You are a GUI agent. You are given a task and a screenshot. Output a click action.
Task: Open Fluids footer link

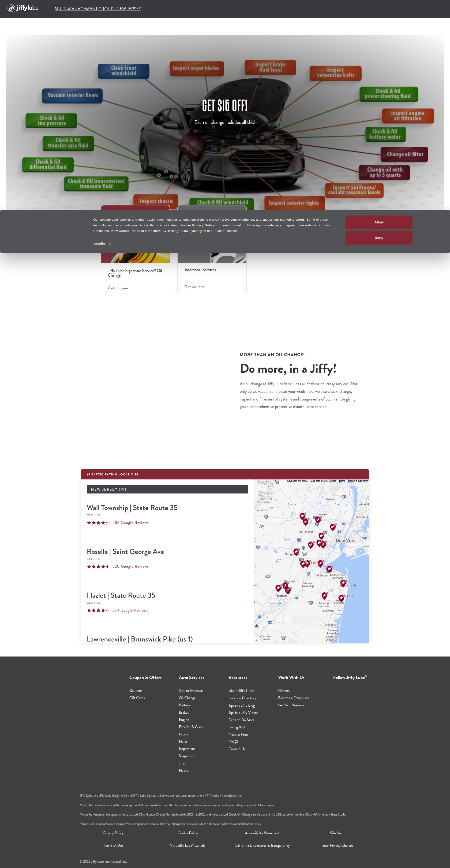[x=183, y=741]
